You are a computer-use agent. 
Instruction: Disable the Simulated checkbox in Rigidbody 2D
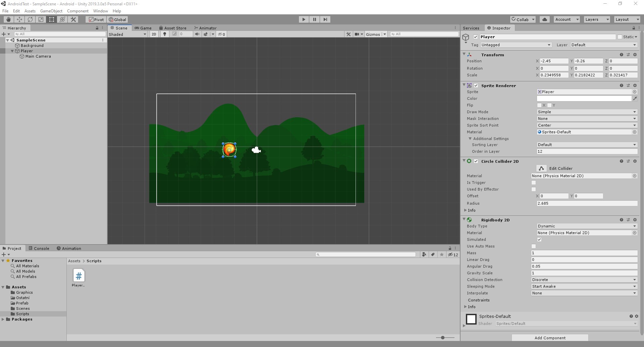point(539,239)
